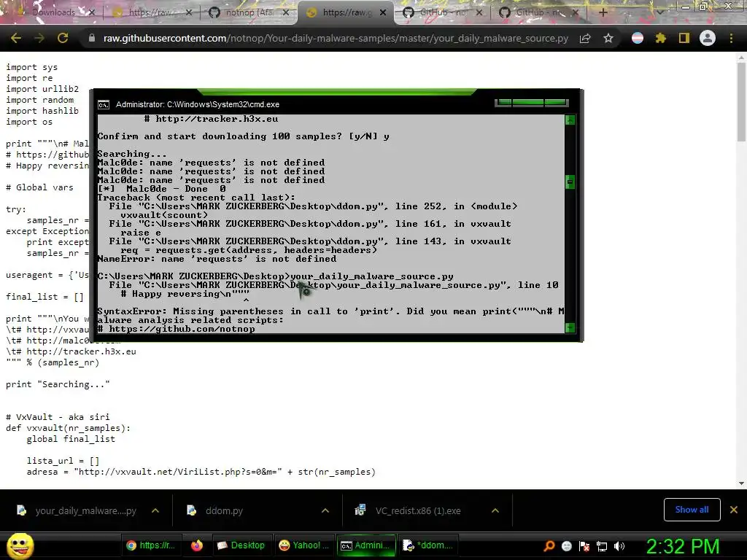The image size is (747, 560).
Task: Bookmark this page with star icon
Action: point(608,39)
